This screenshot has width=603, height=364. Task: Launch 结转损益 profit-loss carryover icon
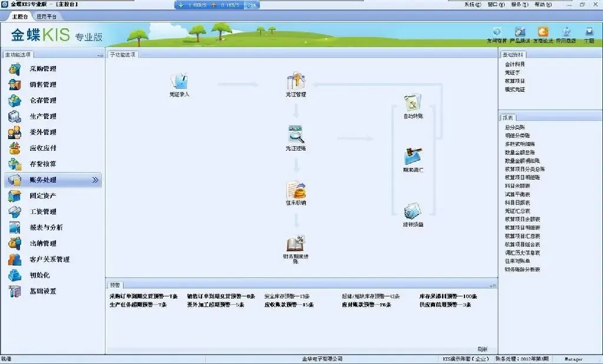click(413, 211)
